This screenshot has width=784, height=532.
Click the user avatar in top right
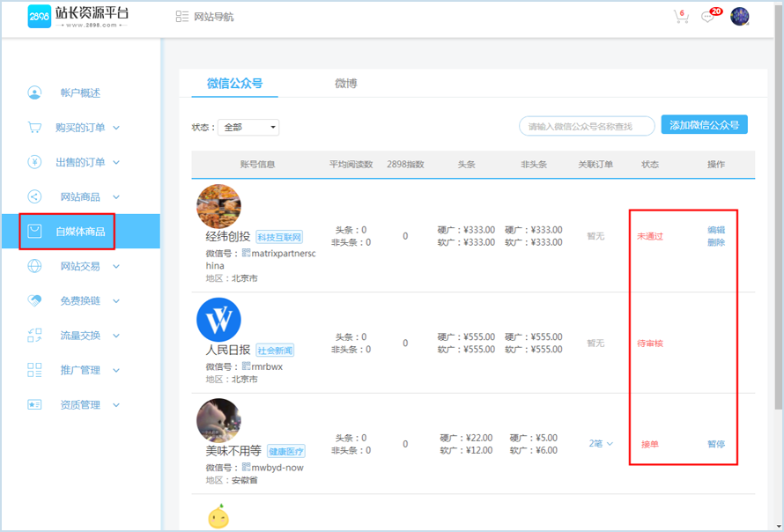coord(740,17)
